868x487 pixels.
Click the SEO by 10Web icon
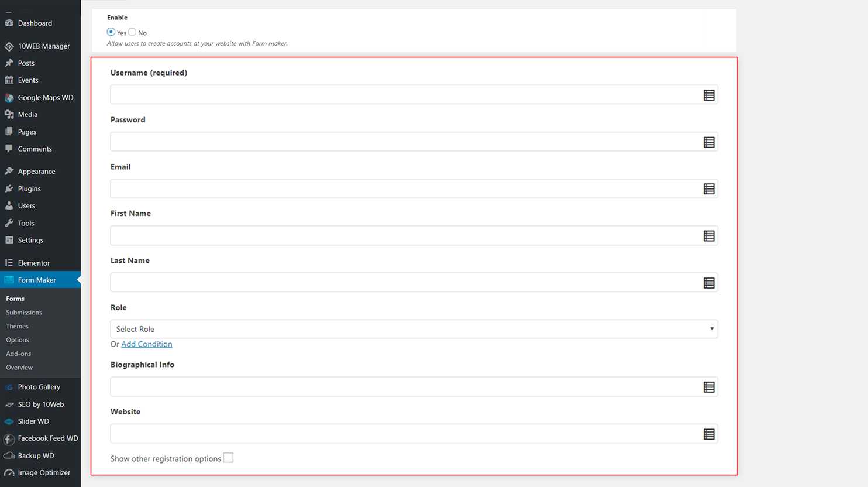point(9,404)
